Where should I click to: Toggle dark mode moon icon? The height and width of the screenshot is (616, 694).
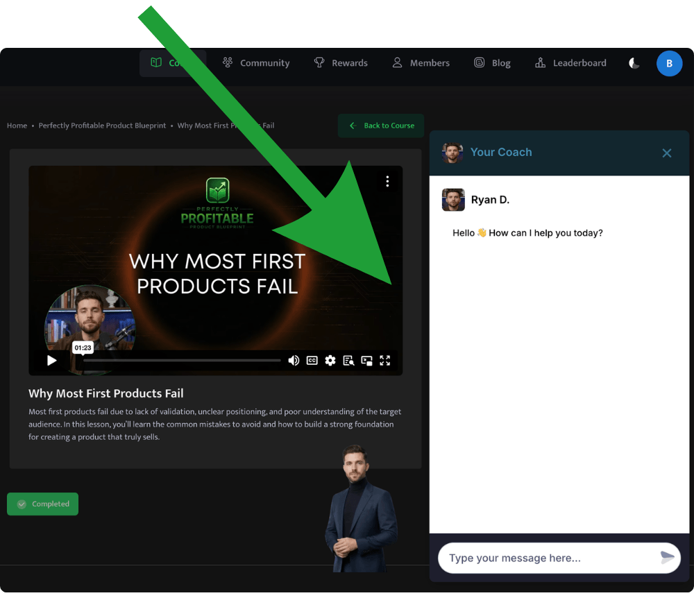pos(634,63)
